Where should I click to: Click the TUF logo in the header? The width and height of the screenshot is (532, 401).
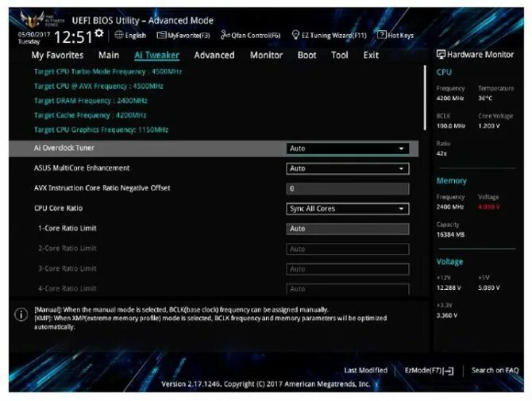32,19
